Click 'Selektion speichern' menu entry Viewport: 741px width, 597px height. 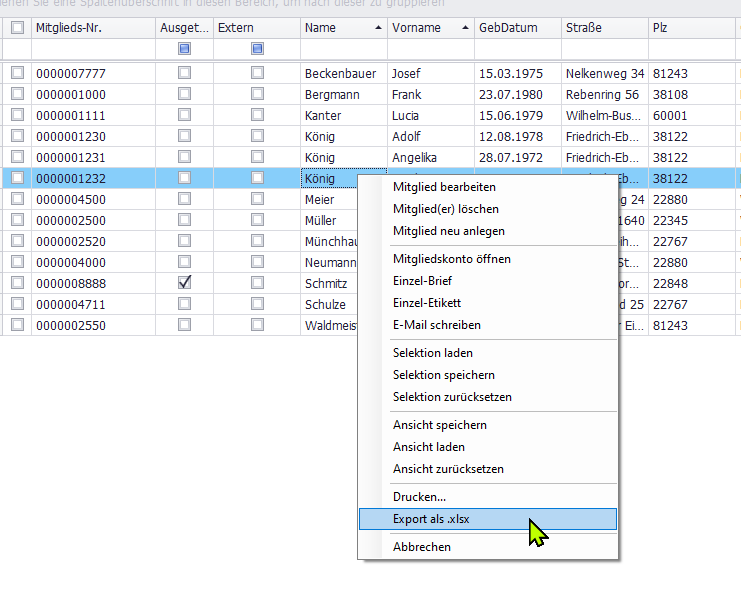[x=444, y=375]
